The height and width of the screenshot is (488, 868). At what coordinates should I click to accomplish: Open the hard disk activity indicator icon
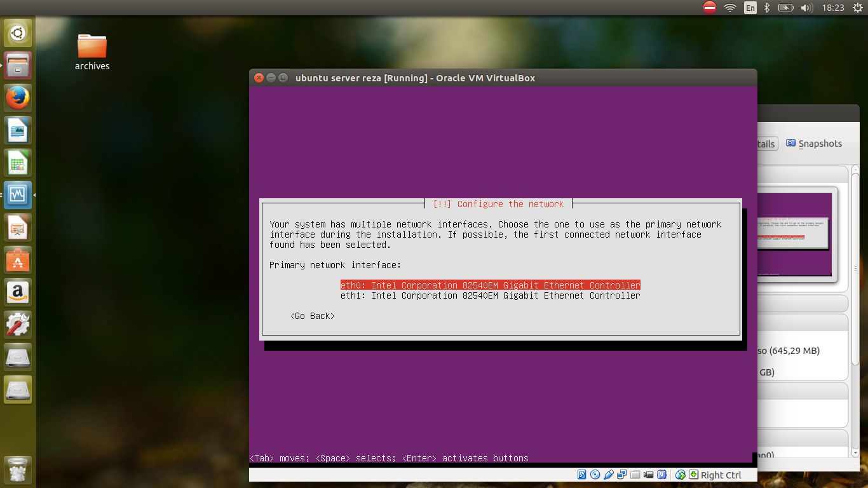(581, 475)
